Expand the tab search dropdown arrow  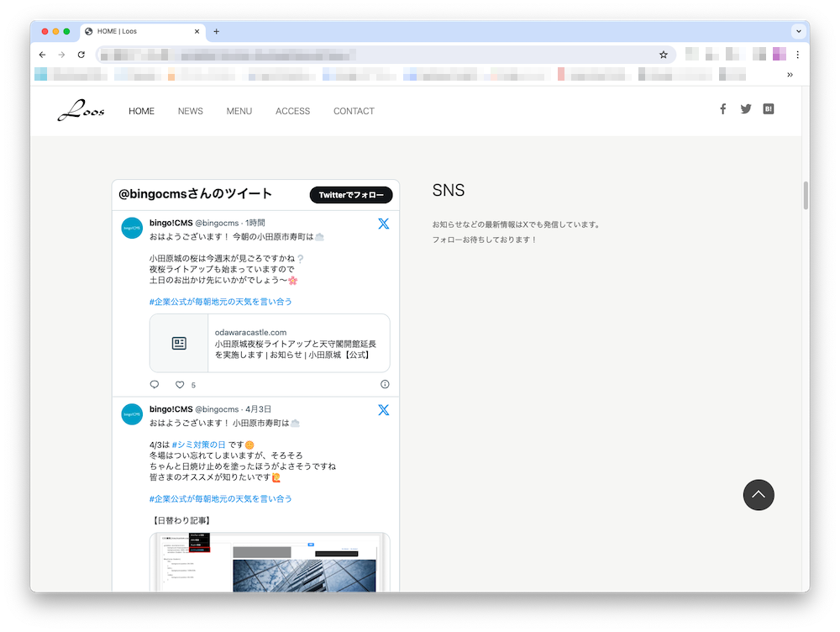click(x=799, y=31)
